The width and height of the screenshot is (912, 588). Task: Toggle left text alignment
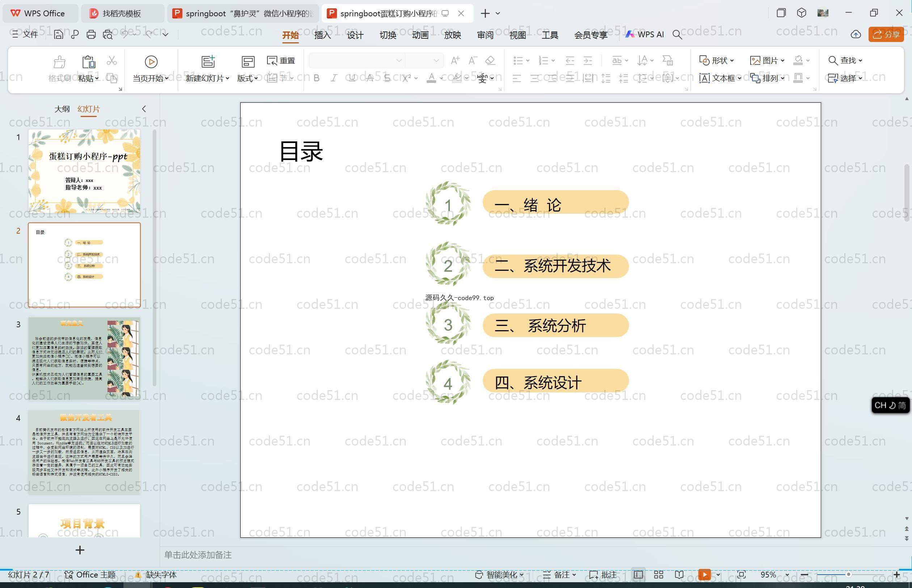(x=517, y=78)
